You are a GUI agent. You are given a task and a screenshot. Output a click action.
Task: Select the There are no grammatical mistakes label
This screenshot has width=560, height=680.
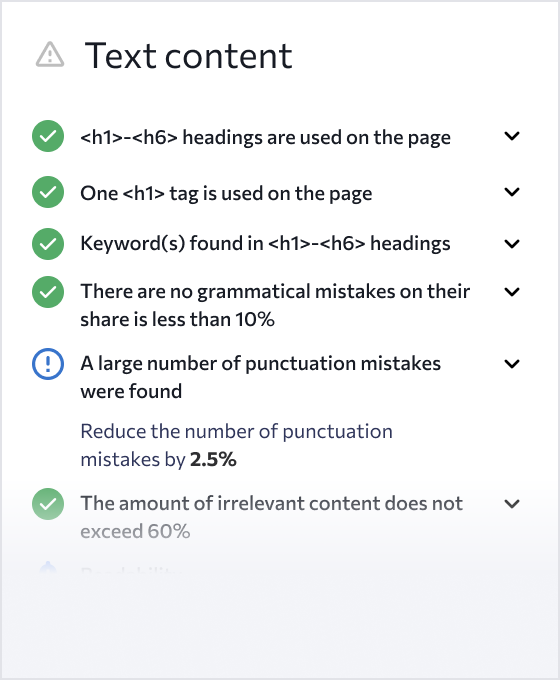click(x=275, y=305)
